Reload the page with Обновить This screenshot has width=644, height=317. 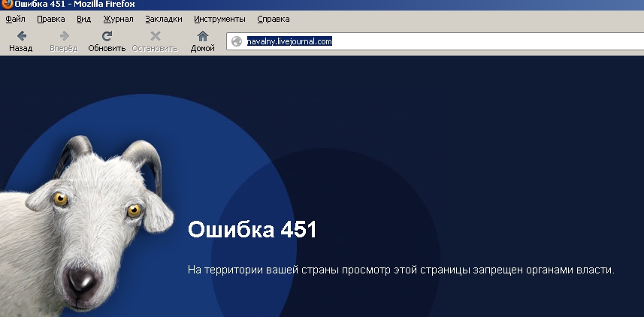coord(107,41)
